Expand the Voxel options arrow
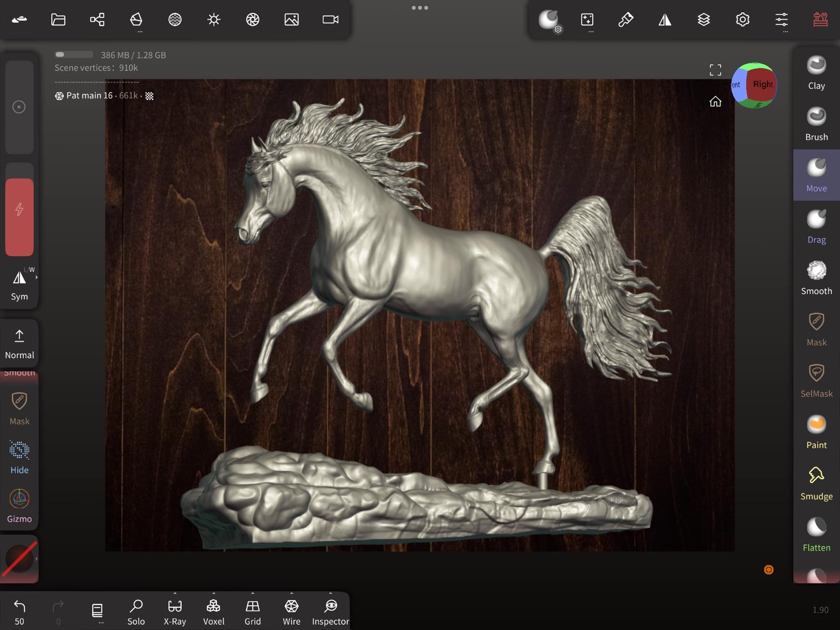 pos(214,593)
